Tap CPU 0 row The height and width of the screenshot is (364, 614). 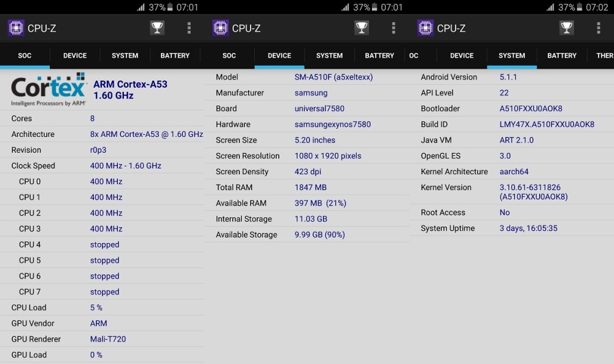(102, 182)
